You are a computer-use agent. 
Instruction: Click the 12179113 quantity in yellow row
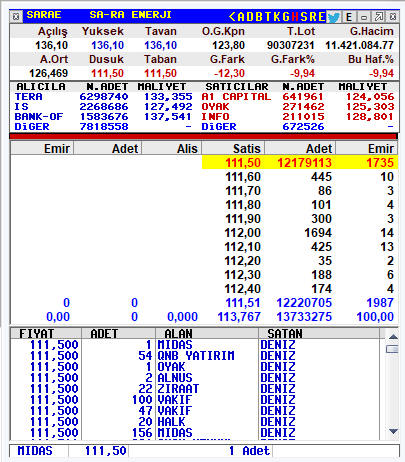(304, 163)
